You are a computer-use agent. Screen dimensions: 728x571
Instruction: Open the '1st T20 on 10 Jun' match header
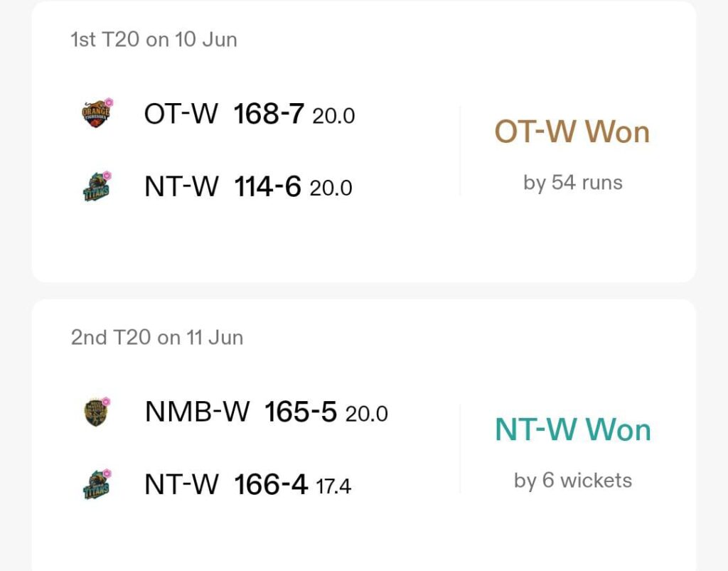point(154,39)
